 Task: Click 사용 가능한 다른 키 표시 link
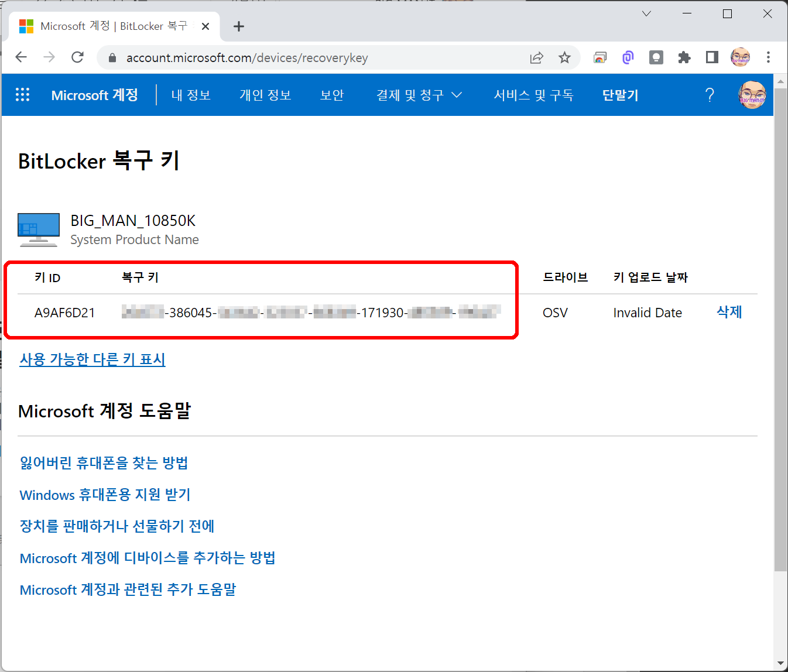click(92, 359)
